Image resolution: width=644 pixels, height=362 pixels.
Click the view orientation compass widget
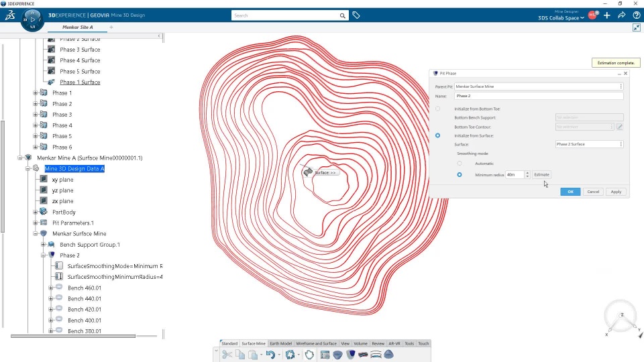coord(622,318)
